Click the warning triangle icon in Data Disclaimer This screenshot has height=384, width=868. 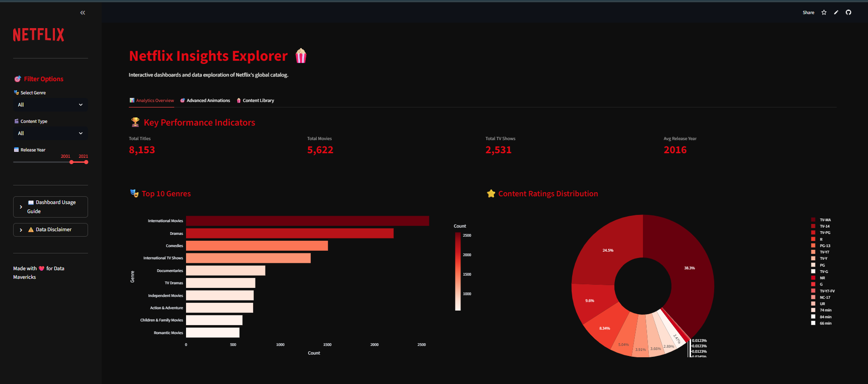[31, 230]
